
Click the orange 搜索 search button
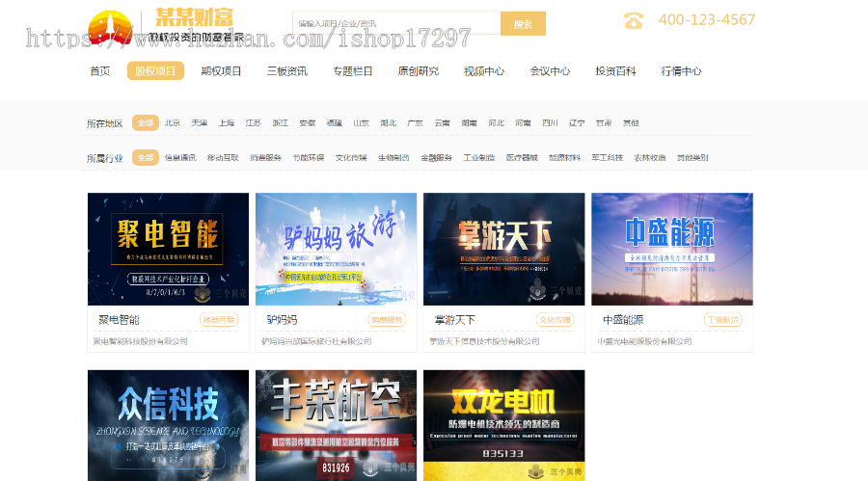[523, 23]
